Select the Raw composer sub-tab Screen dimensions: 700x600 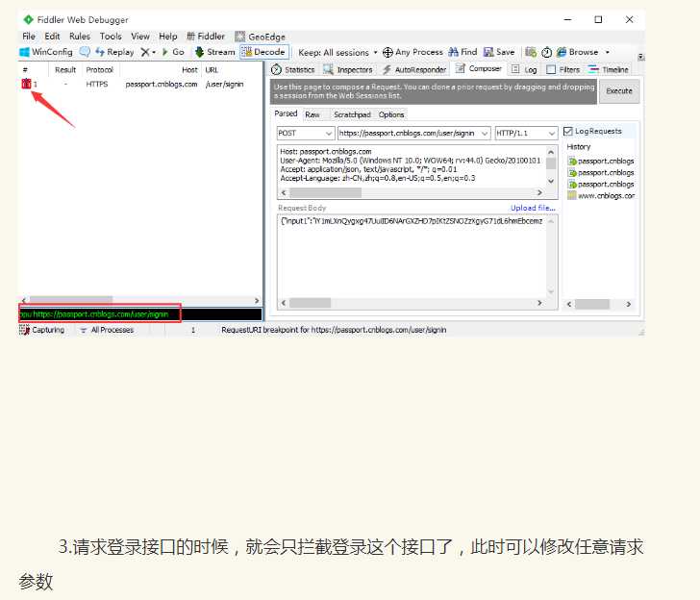[x=312, y=114]
